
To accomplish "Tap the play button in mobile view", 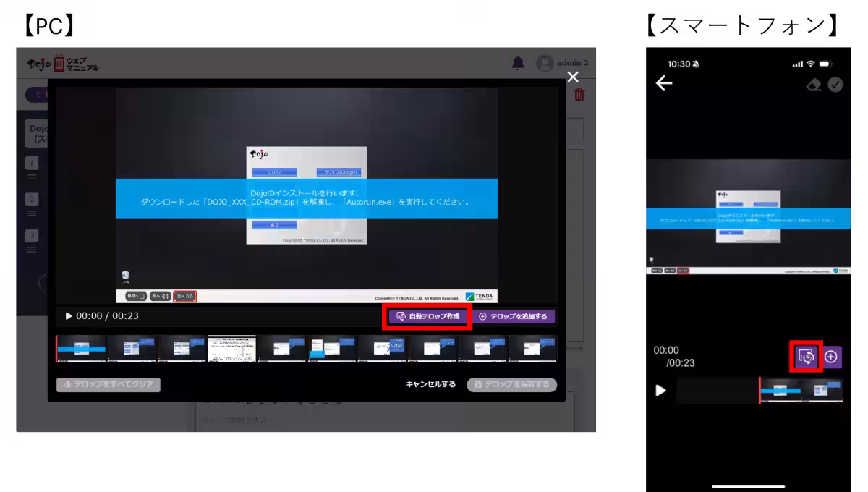I will point(660,391).
